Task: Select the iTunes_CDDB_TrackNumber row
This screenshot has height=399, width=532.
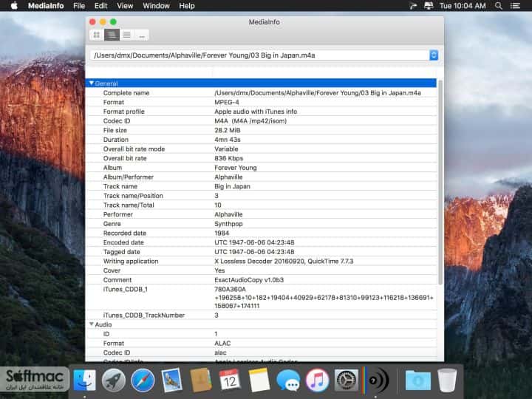Action: click(x=262, y=316)
